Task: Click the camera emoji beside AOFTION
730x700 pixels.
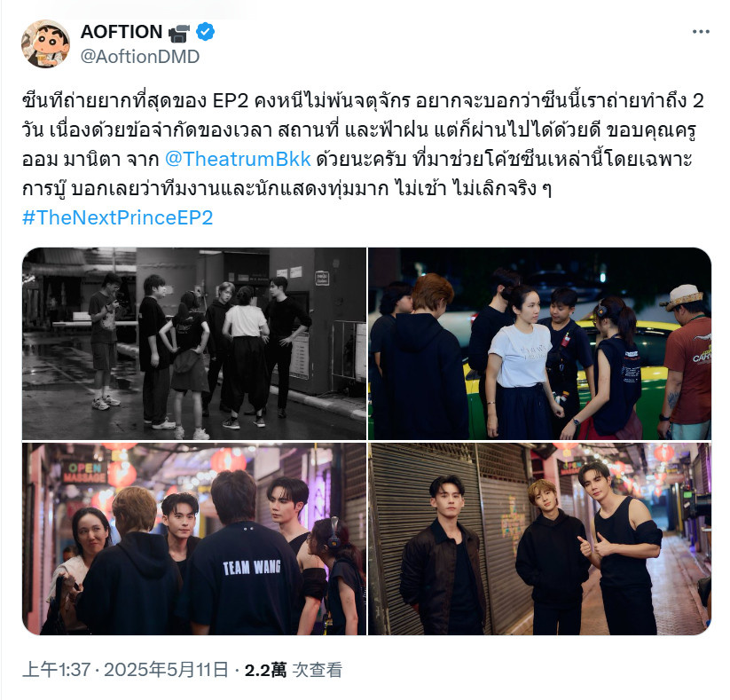Action: click(x=179, y=33)
